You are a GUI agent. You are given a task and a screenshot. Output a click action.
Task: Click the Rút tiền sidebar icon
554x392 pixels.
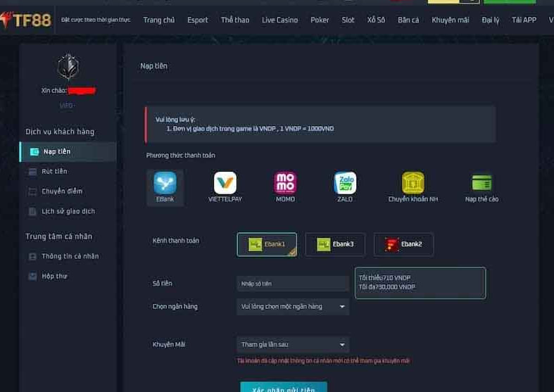(32, 172)
